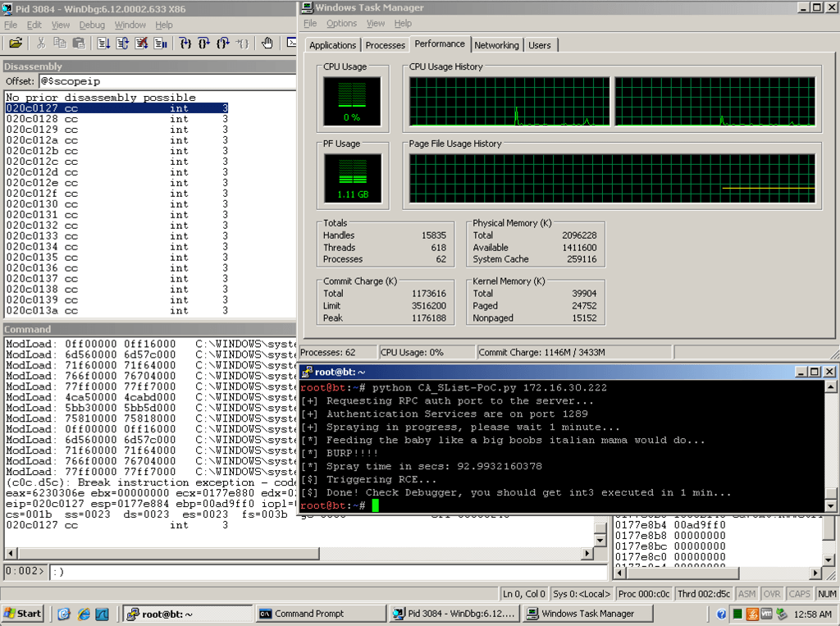Image resolution: width=840 pixels, height=626 pixels.
Task: Click the Step Out toolbar icon
Action: pyautogui.click(x=222, y=43)
